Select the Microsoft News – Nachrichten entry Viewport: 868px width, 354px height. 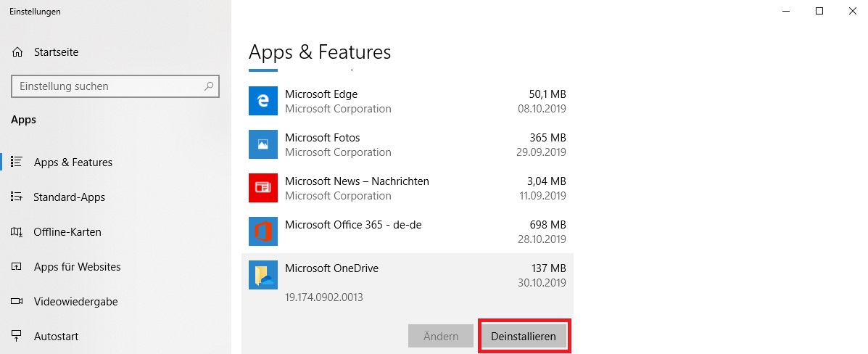(408, 188)
